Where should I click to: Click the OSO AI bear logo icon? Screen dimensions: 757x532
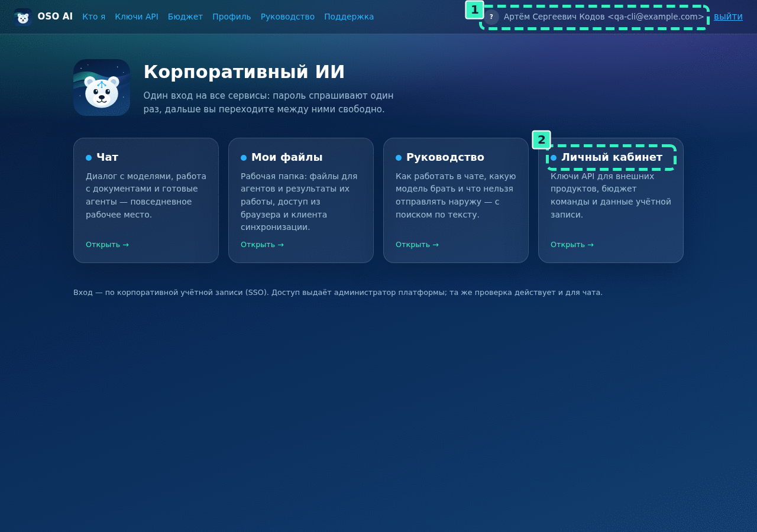click(x=22, y=17)
